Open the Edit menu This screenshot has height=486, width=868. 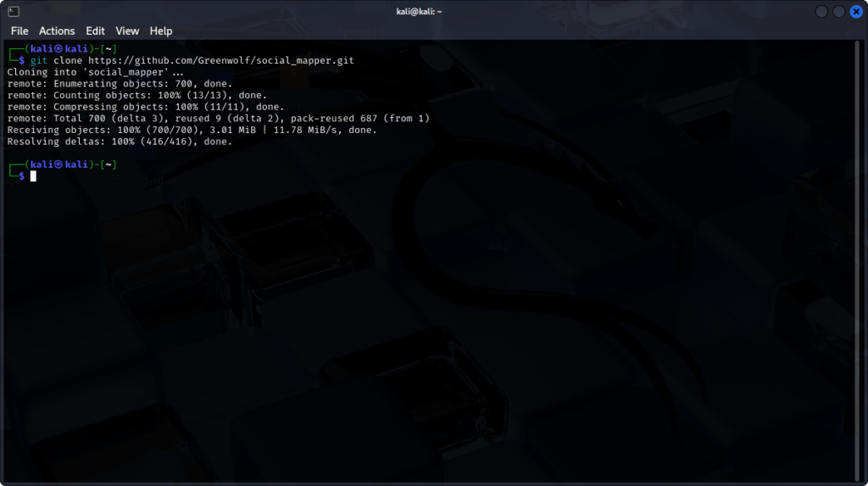pos(95,31)
